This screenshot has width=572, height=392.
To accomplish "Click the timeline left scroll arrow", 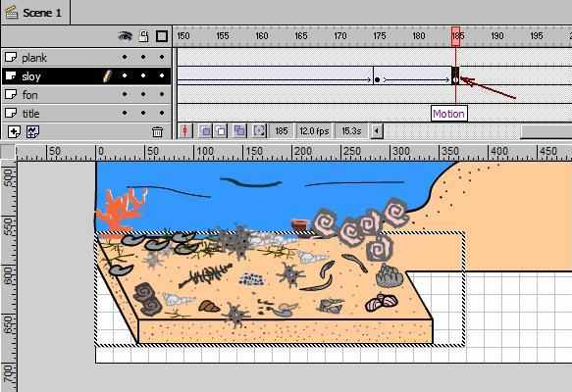I will (x=377, y=130).
